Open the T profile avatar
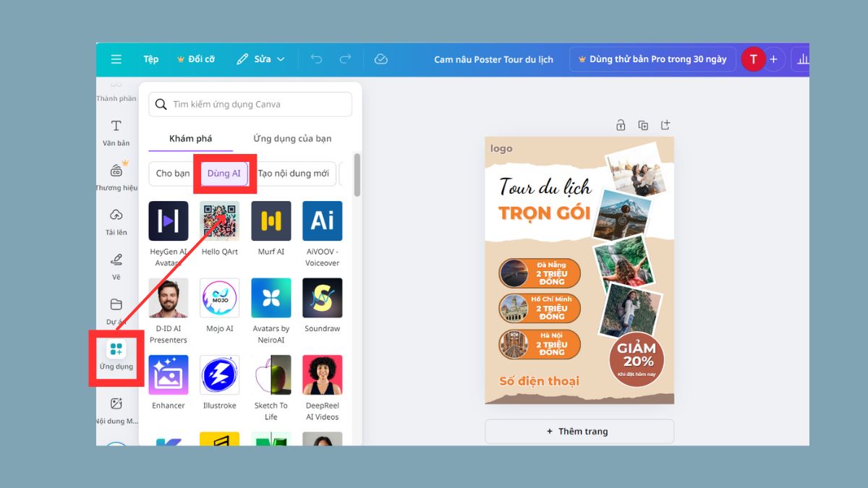 [753, 59]
